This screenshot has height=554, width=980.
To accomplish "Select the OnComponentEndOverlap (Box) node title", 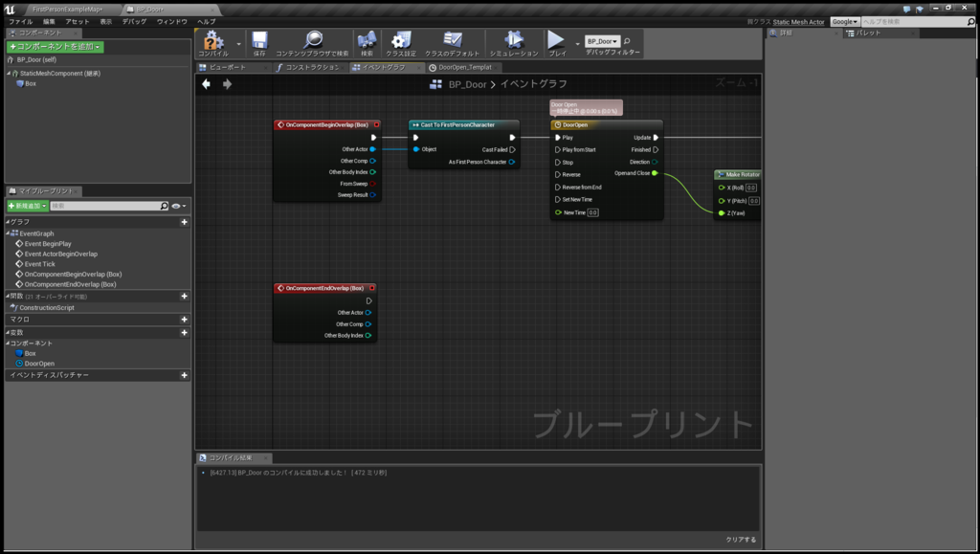I will point(325,288).
